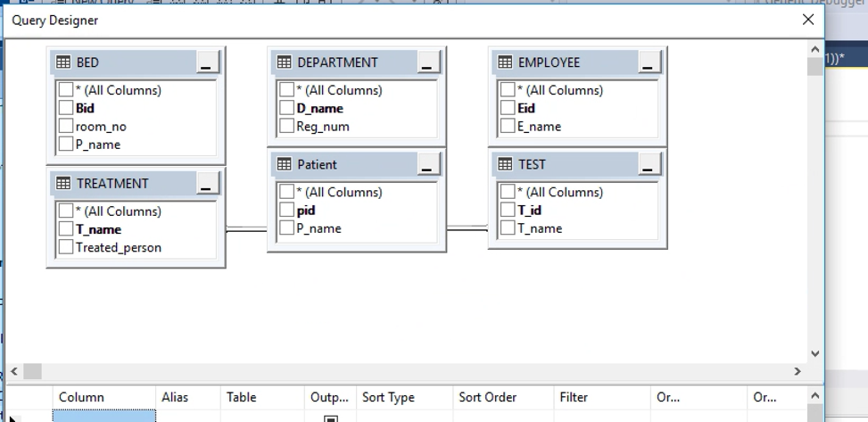This screenshot has height=422, width=868.
Task: Check All Columns in Patient table
Action: (286, 192)
